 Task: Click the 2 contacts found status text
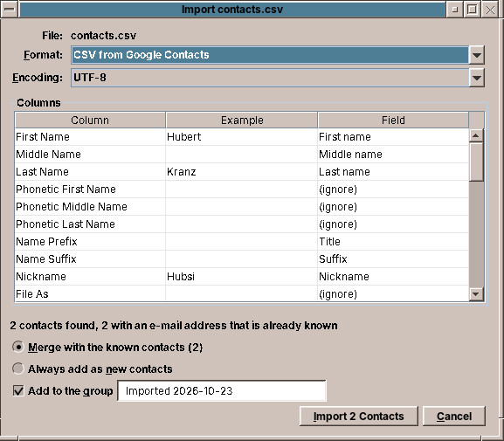[x=174, y=326]
